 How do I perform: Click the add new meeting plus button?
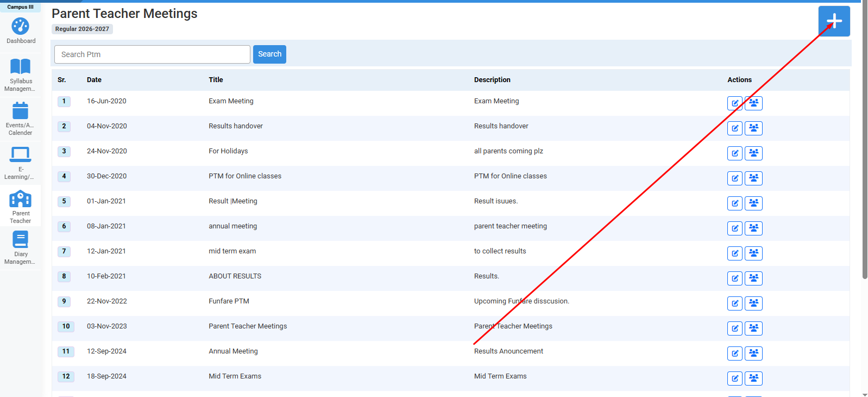point(834,21)
